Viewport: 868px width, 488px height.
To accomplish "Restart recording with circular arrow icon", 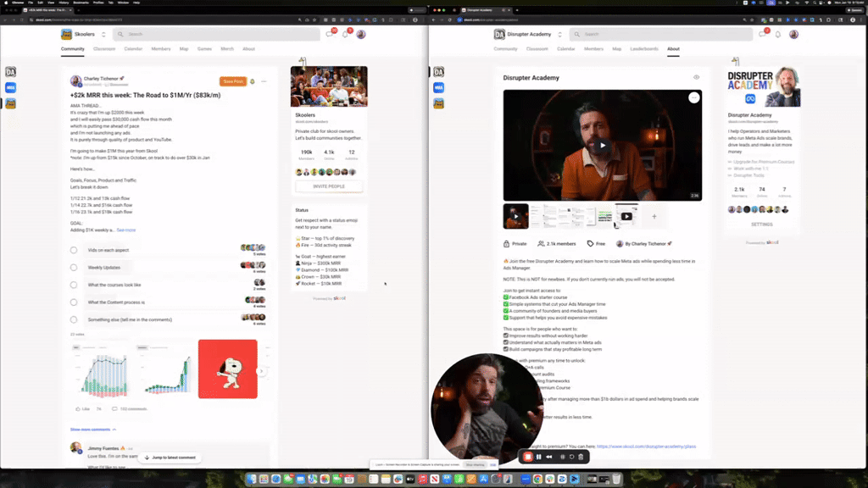I will point(572,457).
